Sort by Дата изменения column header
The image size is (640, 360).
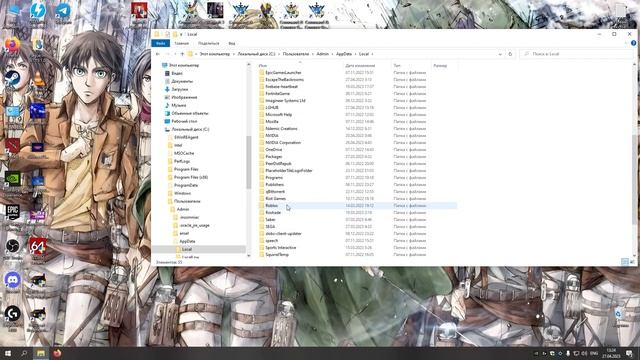tap(360, 65)
